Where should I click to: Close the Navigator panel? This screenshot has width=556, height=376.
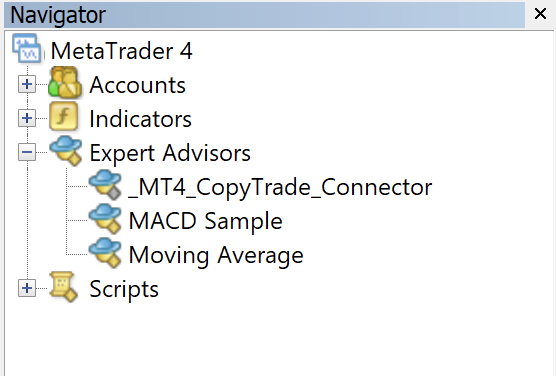pos(540,14)
